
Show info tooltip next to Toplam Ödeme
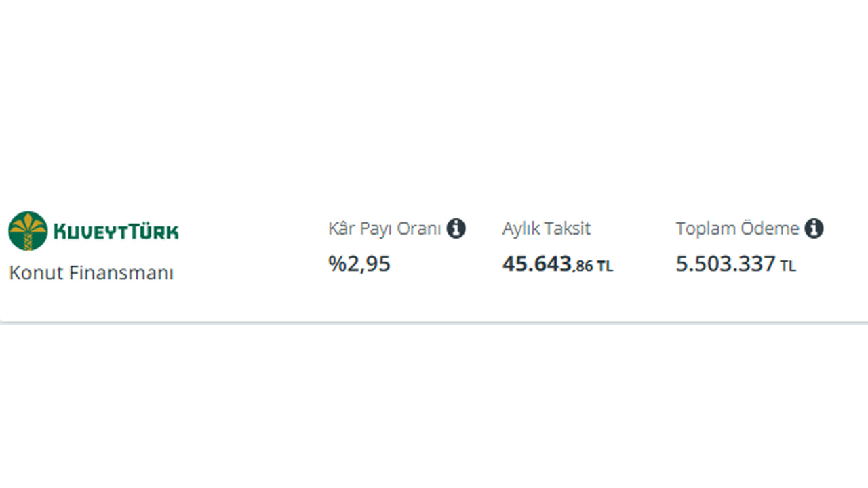pos(814,228)
